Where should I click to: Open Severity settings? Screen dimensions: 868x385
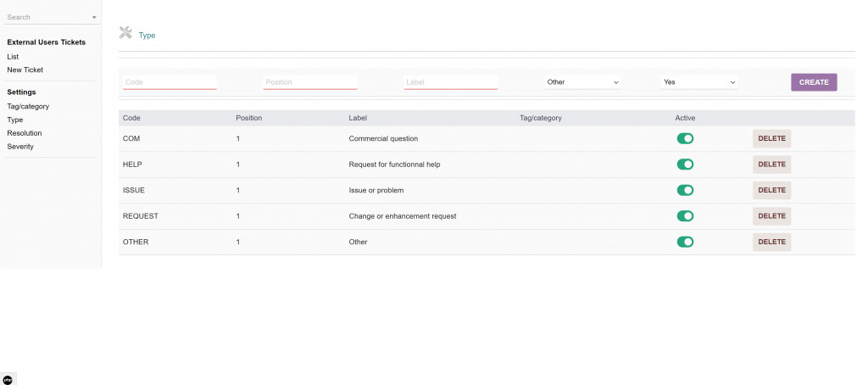[x=20, y=147]
